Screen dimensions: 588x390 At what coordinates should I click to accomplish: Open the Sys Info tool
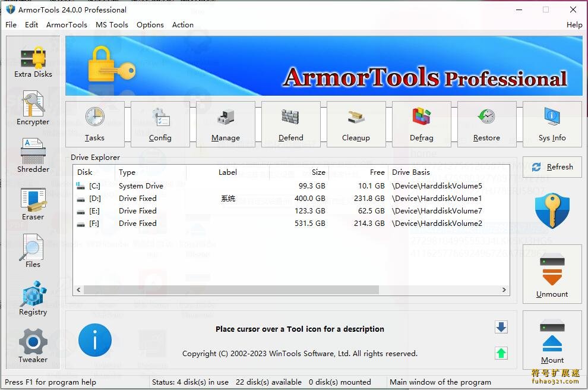coord(552,124)
